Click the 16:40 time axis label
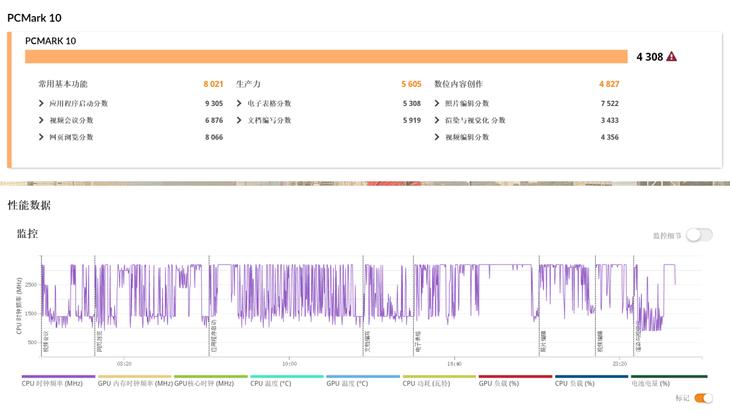Viewport: 730px width, 415px height. coord(454,363)
